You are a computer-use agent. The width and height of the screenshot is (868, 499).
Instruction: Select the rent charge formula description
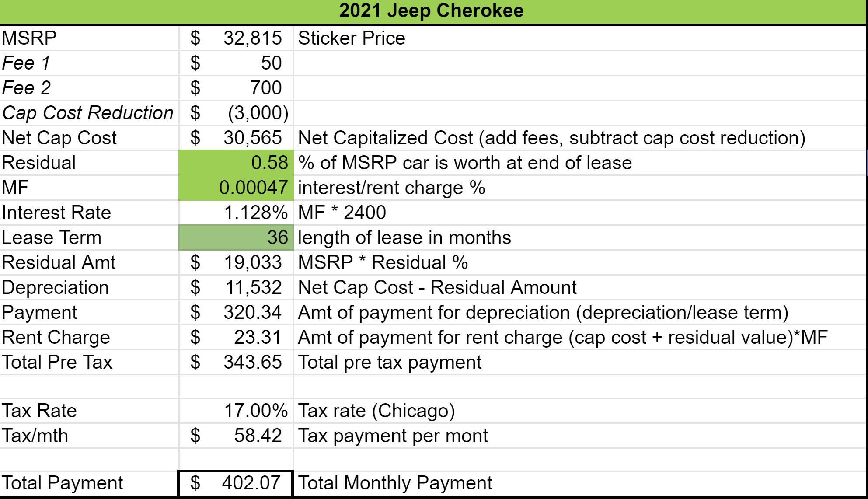[x=579, y=337]
